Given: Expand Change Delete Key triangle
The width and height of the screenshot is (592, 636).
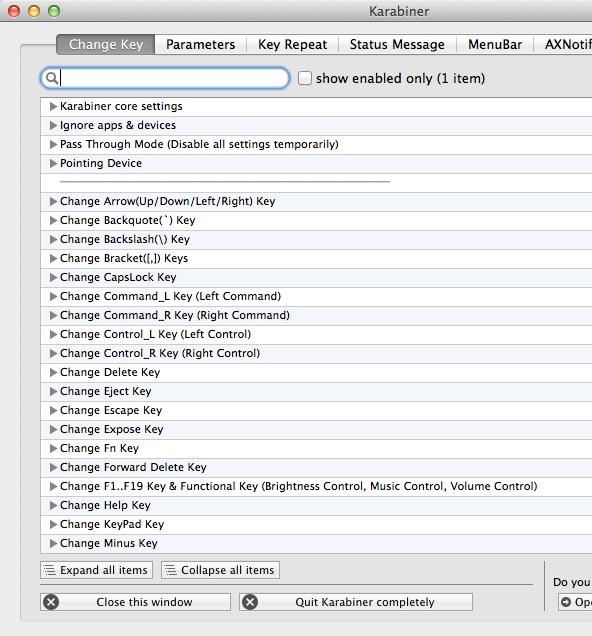Looking at the screenshot, I should click(53, 372).
